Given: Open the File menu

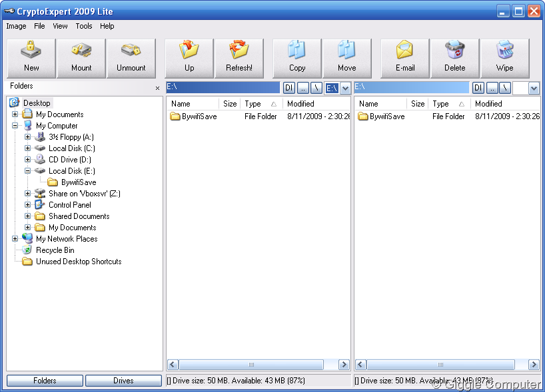Looking at the screenshot, I should point(39,26).
